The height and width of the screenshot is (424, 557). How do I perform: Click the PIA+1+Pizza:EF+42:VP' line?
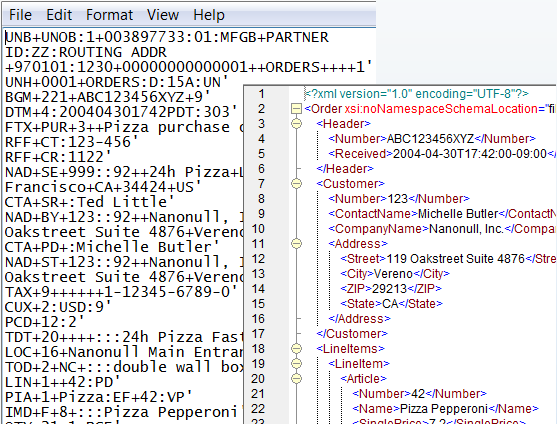(99, 397)
